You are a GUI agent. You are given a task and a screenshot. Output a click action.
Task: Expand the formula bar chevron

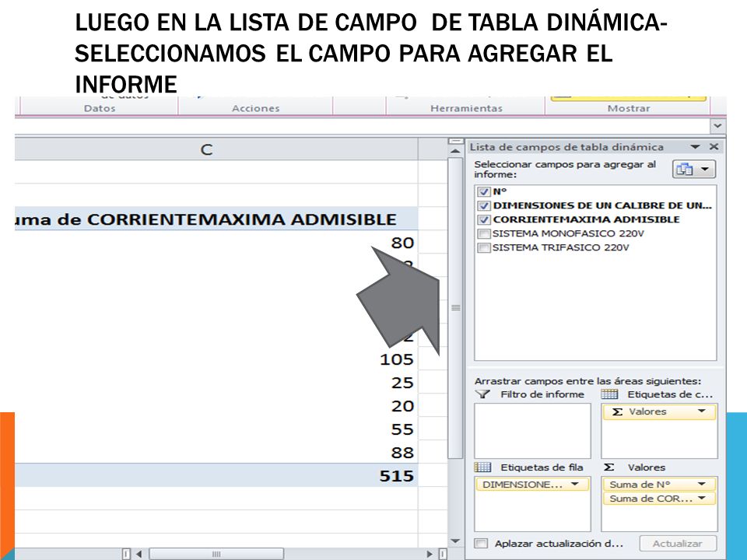click(x=717, y=126)
